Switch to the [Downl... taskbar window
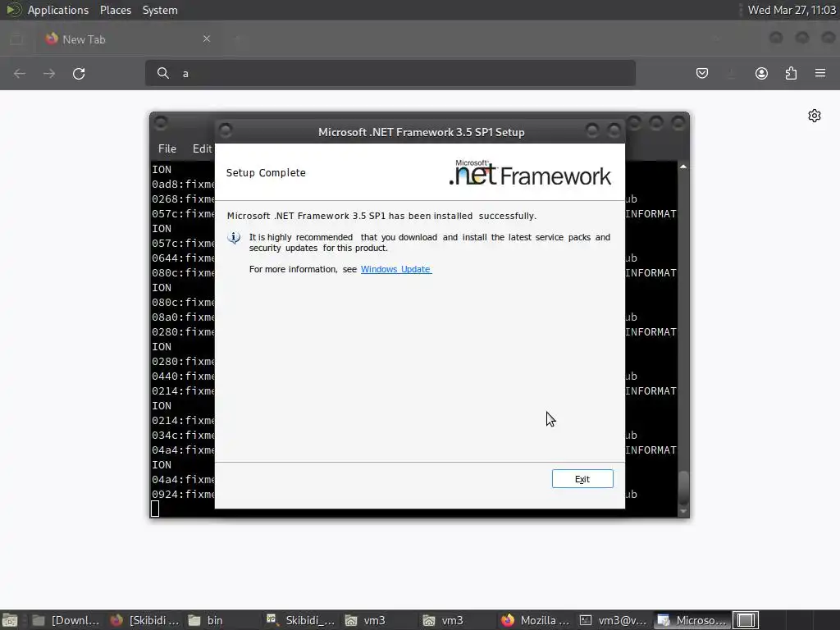The height and width of the screenshot is (630, 840). pyautogui.click(x=66, y=620)
